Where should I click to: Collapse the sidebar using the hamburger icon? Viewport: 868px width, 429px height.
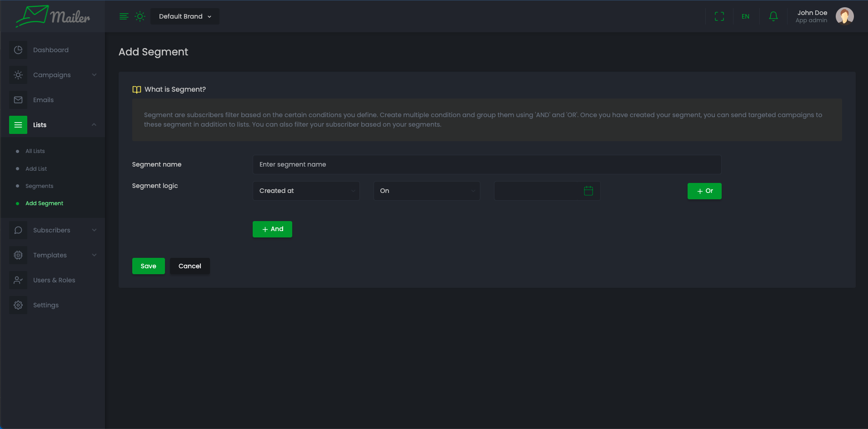pos(124,16)
